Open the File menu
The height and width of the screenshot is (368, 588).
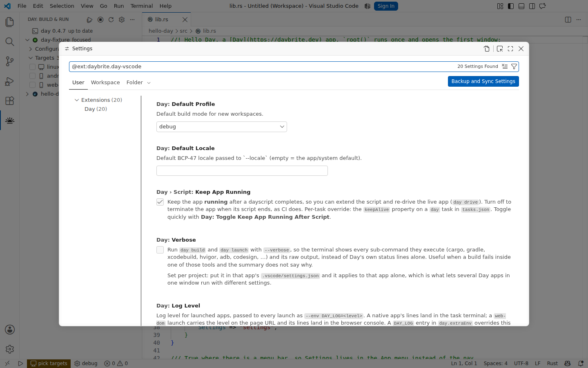click(22, 6)
